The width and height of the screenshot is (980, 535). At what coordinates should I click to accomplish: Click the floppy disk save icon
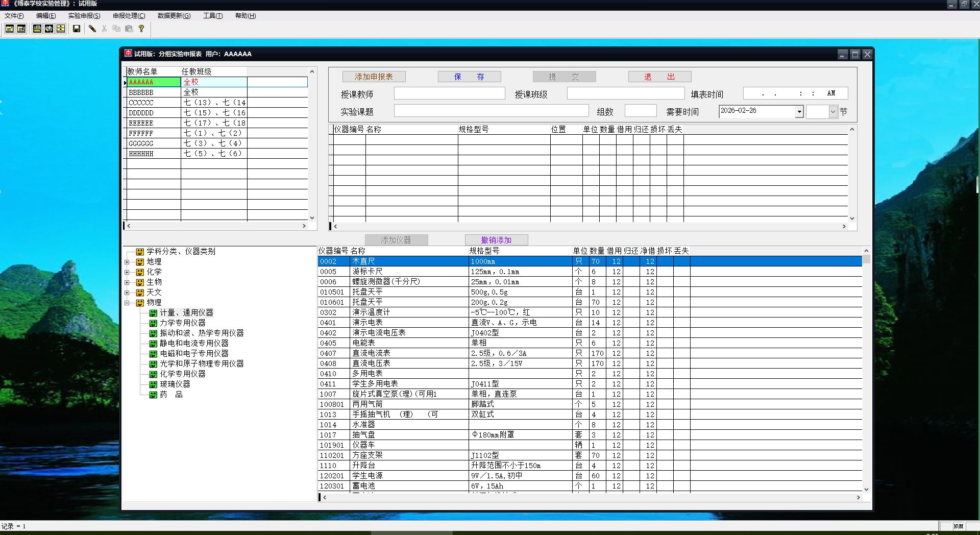click(77, 29)
